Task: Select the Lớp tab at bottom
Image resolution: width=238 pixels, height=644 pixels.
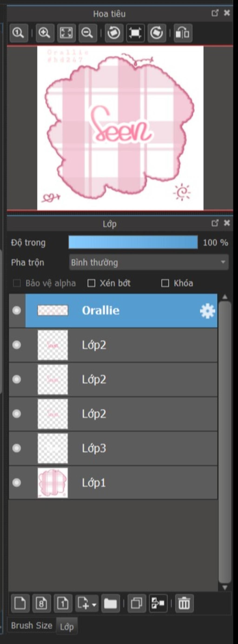Action: pyautogui.click(x=66, y=627)
